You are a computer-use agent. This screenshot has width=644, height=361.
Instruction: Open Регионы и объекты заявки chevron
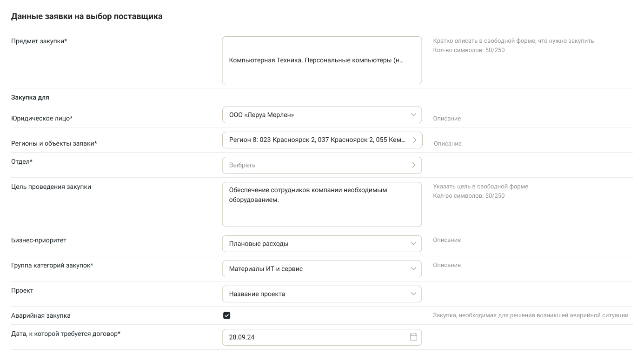click(414, 140)
